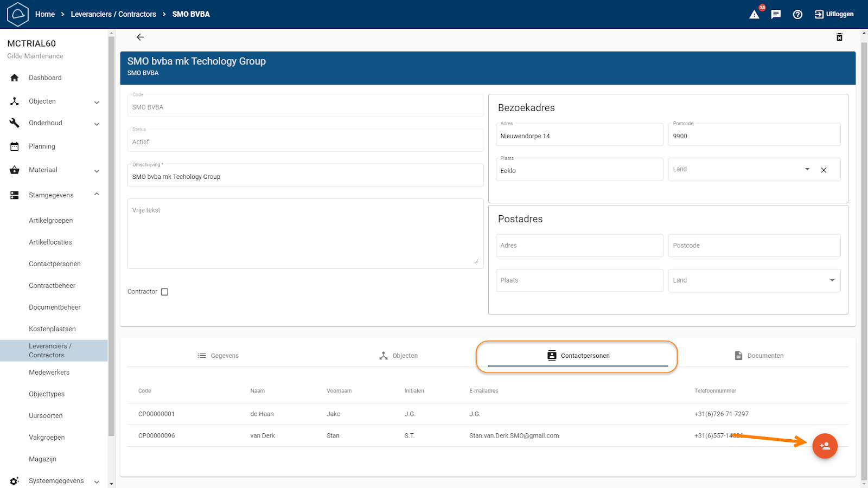Click the orange add contact person button

[x=825, y=446]
